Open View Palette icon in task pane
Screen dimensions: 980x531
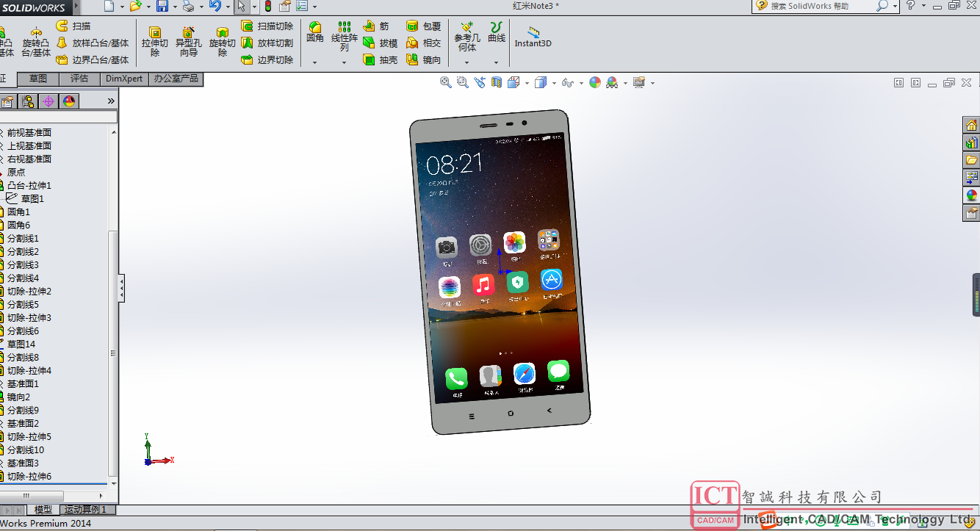(x=971, y=177)
